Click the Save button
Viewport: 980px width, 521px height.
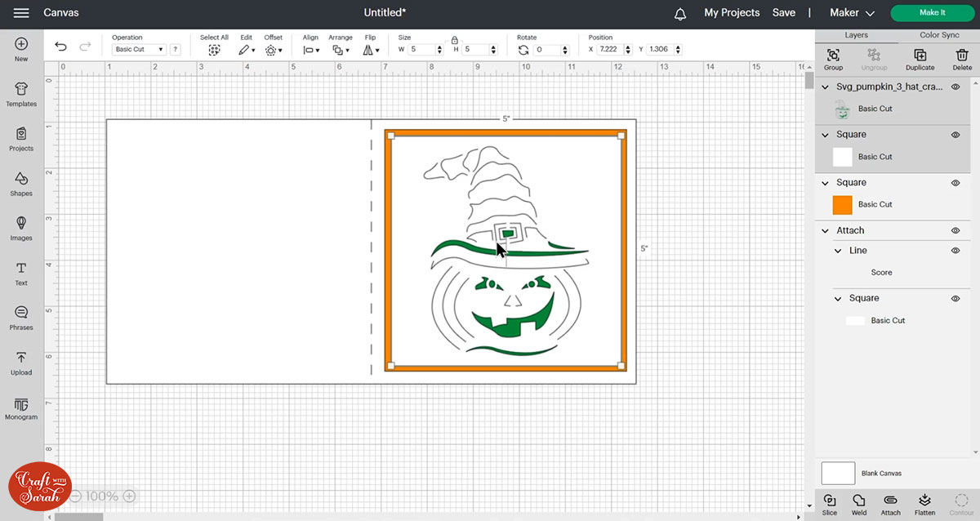tap(783, 13)
